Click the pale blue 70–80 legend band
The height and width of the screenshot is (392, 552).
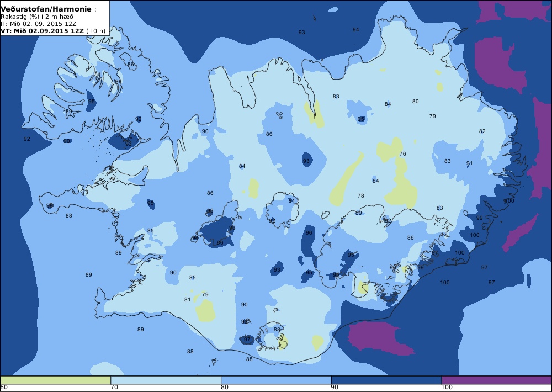click(166, 380)
